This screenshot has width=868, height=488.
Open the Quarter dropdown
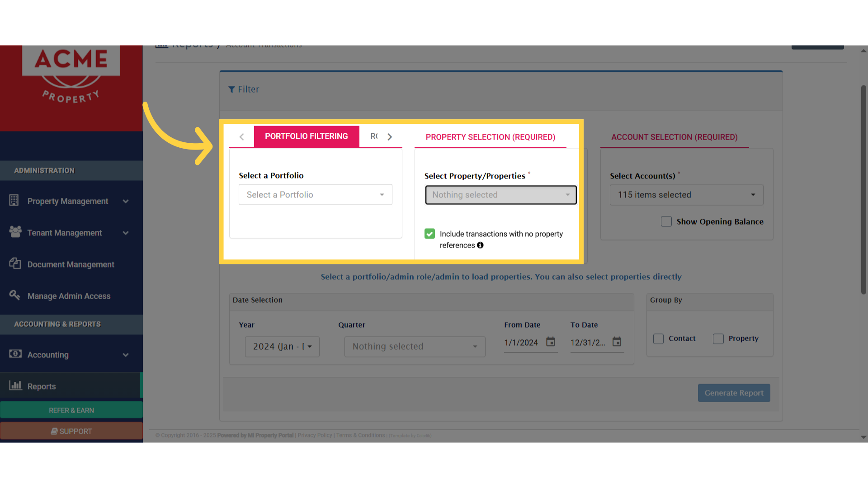(x=415, y=347)
